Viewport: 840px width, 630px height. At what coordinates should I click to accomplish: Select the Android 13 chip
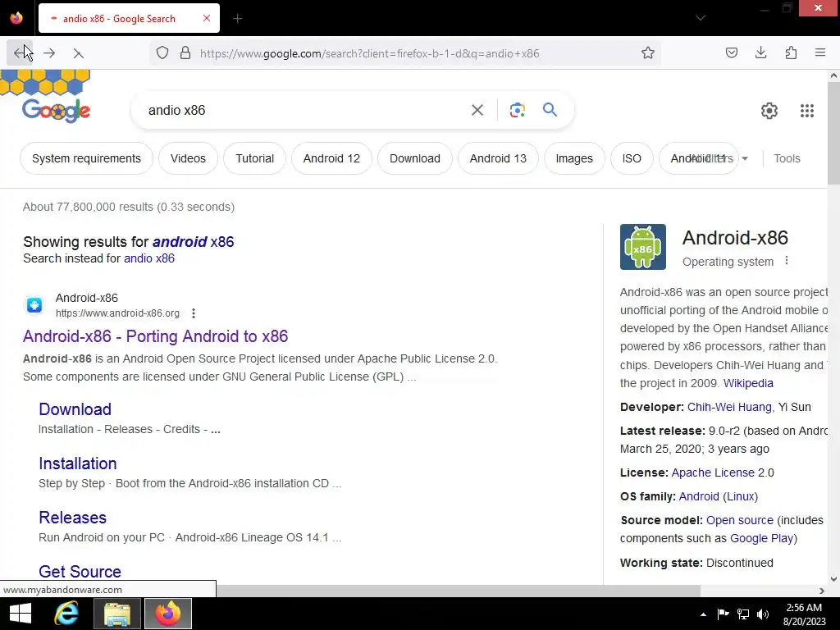[x=498, y=158]
